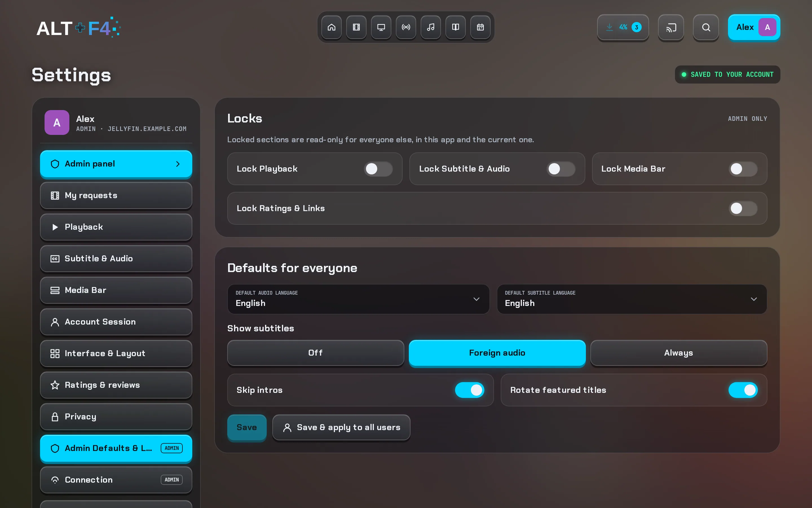Image resolution: width=812 pixels, height=508 pixels.
Task: Go to Home via the house icon
Action: click(x=331, y=27)
